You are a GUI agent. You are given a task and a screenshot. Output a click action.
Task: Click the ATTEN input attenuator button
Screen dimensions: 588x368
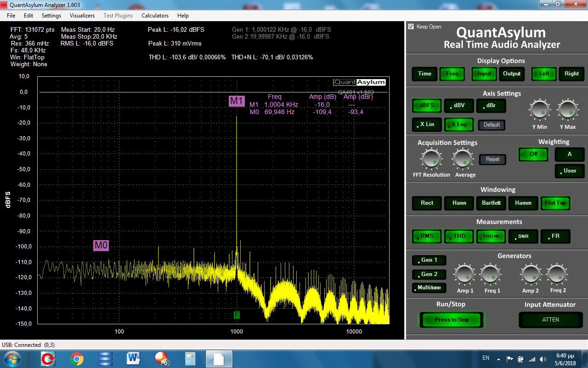[550, 320]
